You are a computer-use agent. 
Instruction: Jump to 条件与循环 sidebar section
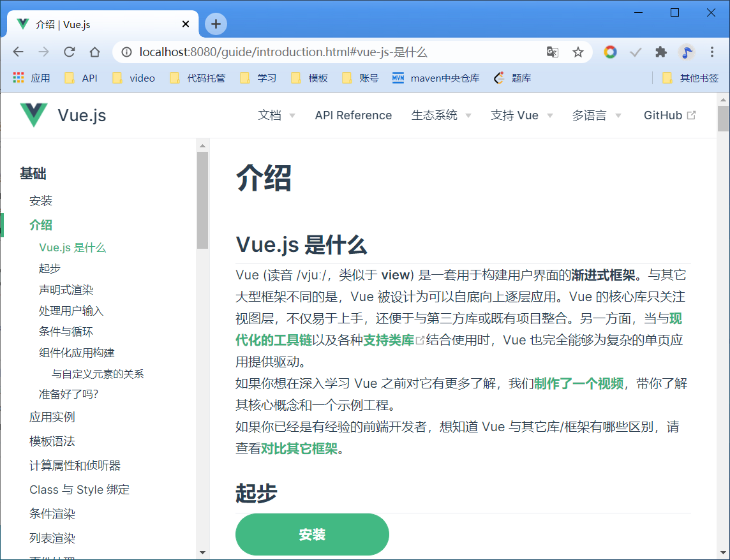pyautogui.click(x=66, y=332)
